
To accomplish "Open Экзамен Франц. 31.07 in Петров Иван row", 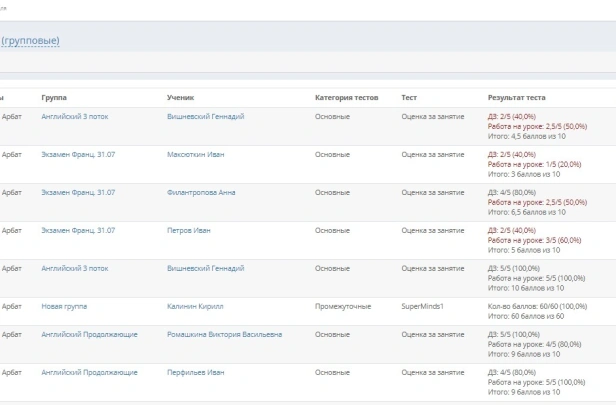I will pyautogui.click(x=78, y=230).
